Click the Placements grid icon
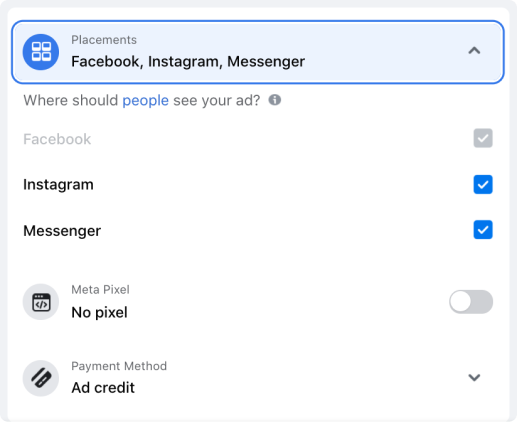The width and height of the screenshot is (517, 422). (41, 52)
